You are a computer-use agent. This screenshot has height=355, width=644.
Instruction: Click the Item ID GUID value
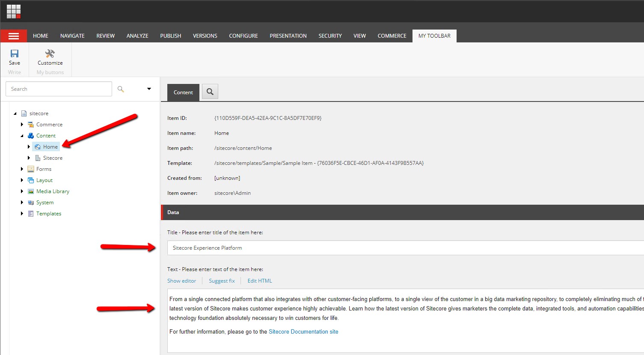click(x=268, y=118)
